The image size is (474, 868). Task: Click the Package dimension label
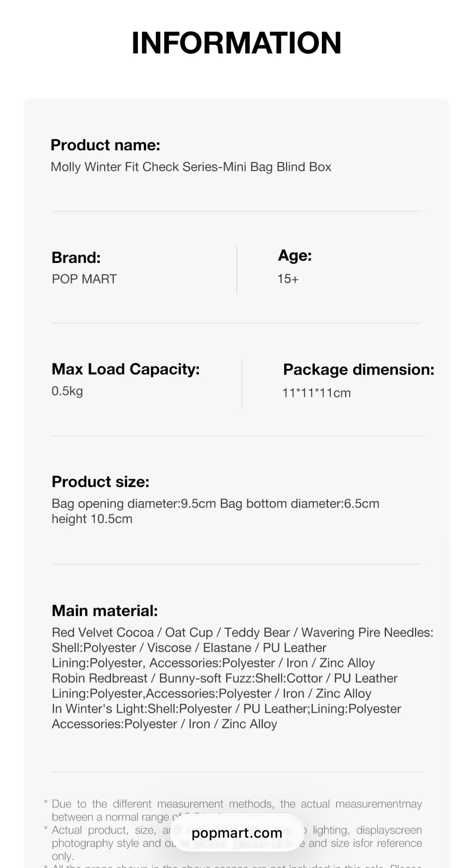[358, 370]
